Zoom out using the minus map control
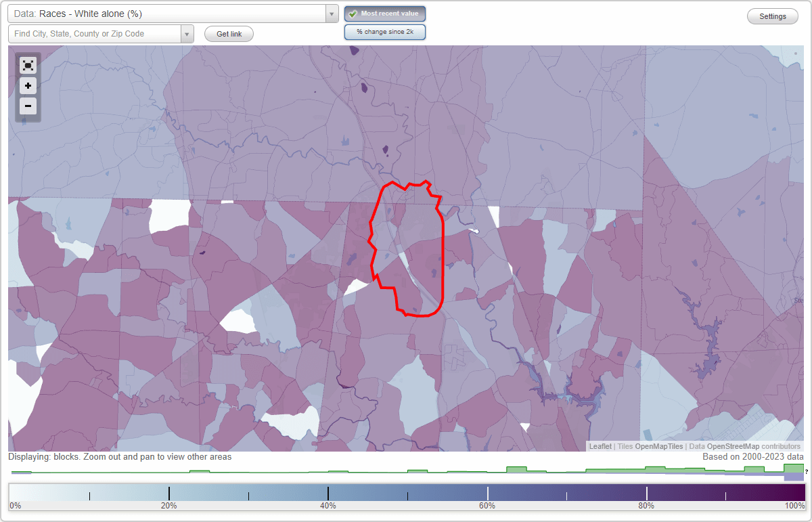Image resolution: width=812 pixels, height=522 pixels. tap(28, 106)
